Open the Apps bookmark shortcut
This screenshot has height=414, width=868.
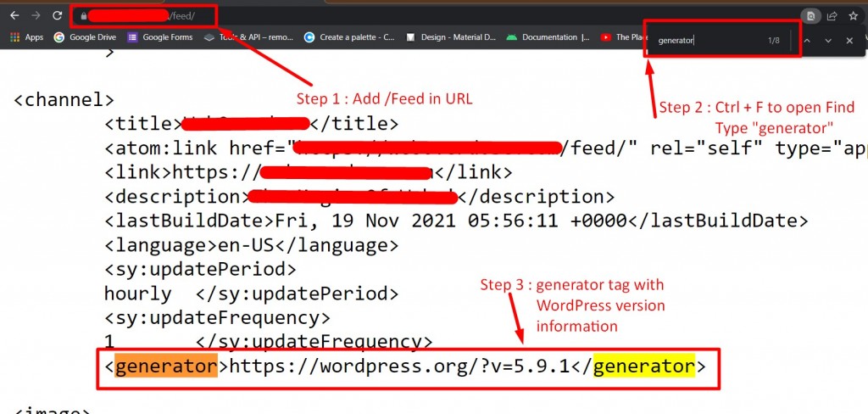click(26, 37)
